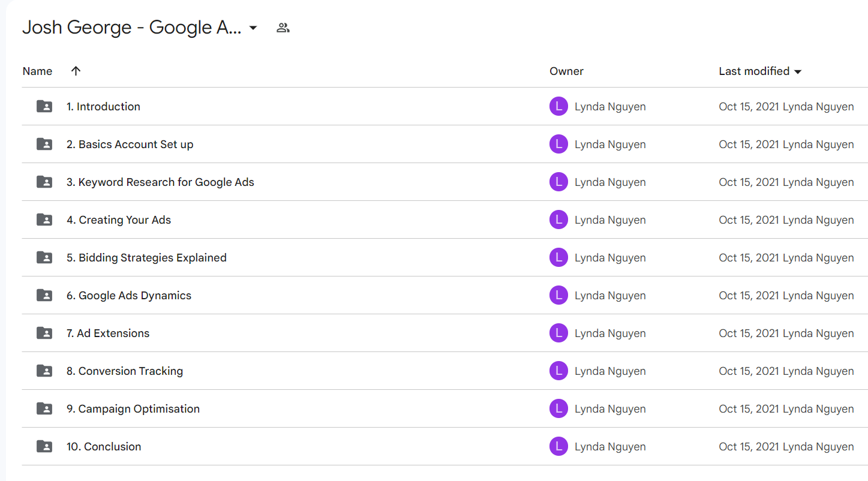This screenshot has height=481, width=868.
Task: Click the Name column header
Action: point(37,71)
